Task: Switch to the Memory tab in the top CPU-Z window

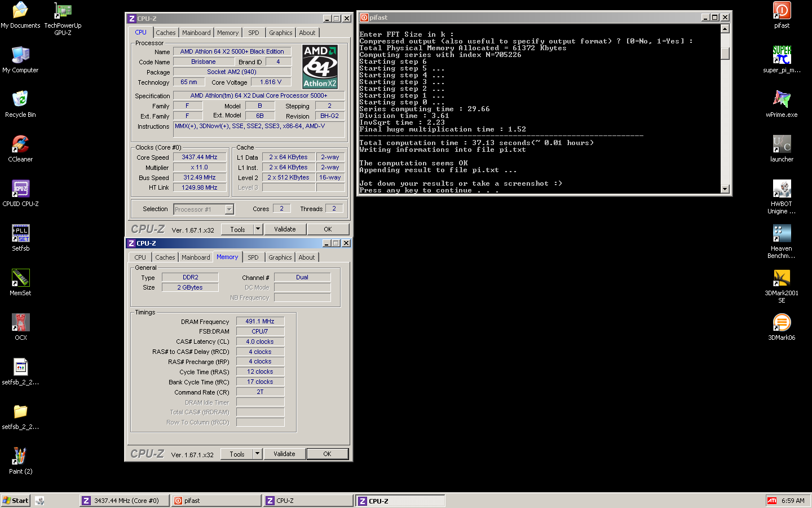Action: (228, 33)
